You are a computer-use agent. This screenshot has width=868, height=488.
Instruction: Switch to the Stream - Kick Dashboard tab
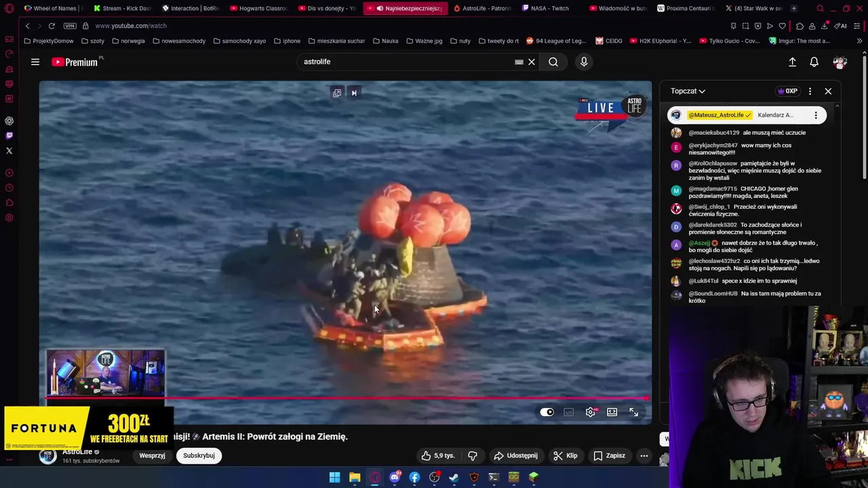point(122,8)
